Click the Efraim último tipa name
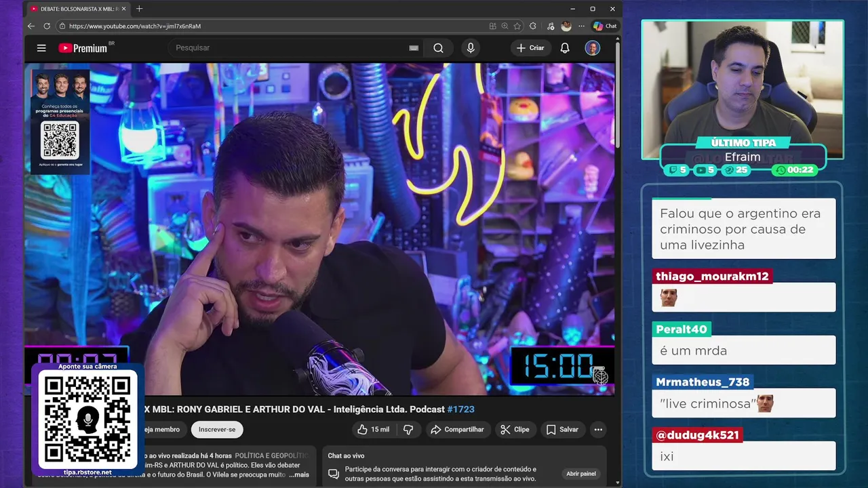868x488 pixels. [x=743, y=157]
